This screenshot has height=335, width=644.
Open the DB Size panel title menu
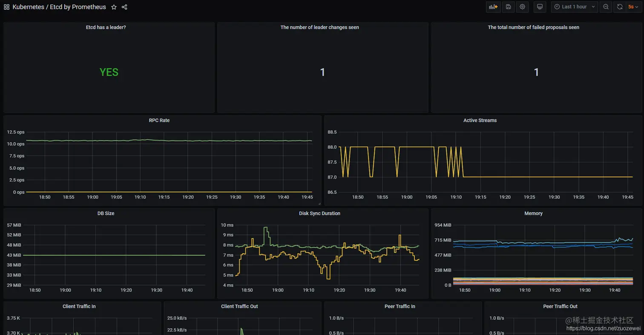106,214
